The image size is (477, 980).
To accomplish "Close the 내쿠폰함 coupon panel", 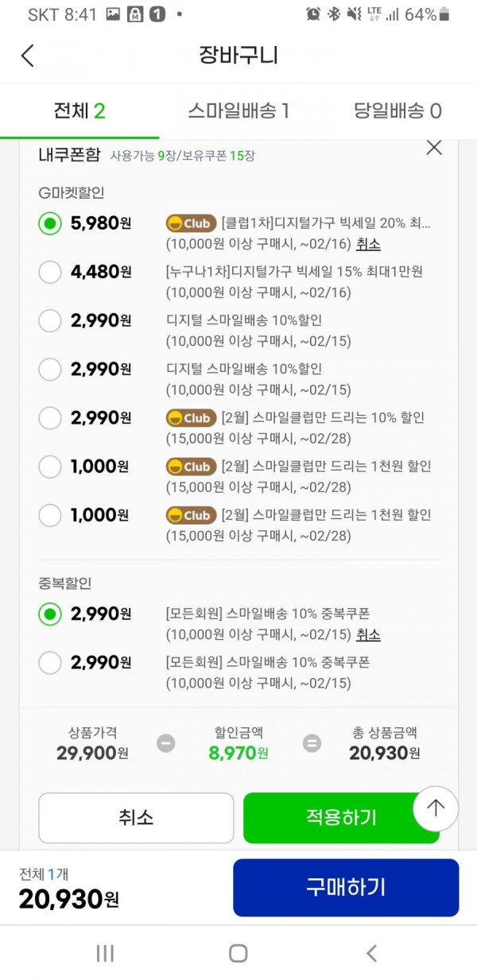I will (434, 147).
